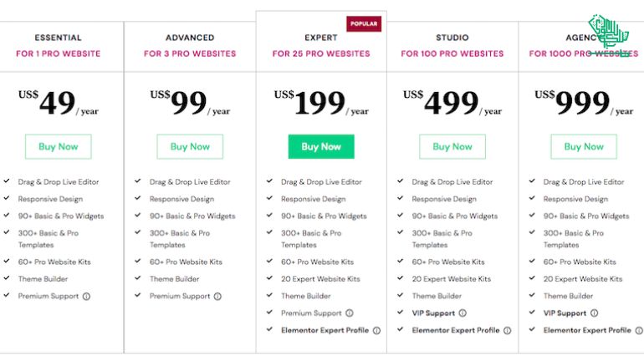
Task: Open info icon beside Essential Premium Support
Action: coord(86,296)
